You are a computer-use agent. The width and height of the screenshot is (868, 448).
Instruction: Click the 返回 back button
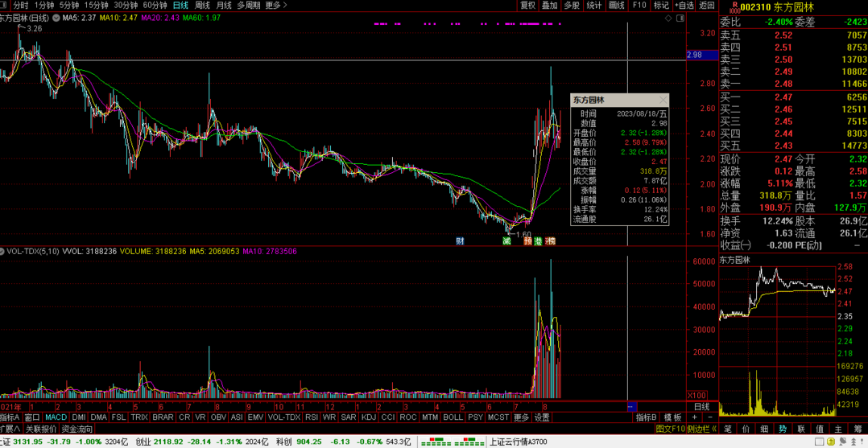click(x=707, y=6)
